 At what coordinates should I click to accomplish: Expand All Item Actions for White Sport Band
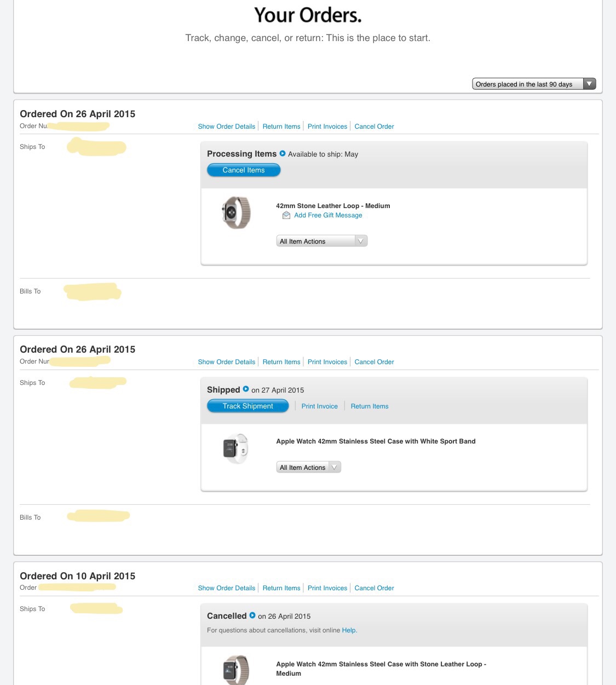click(309, 467)
